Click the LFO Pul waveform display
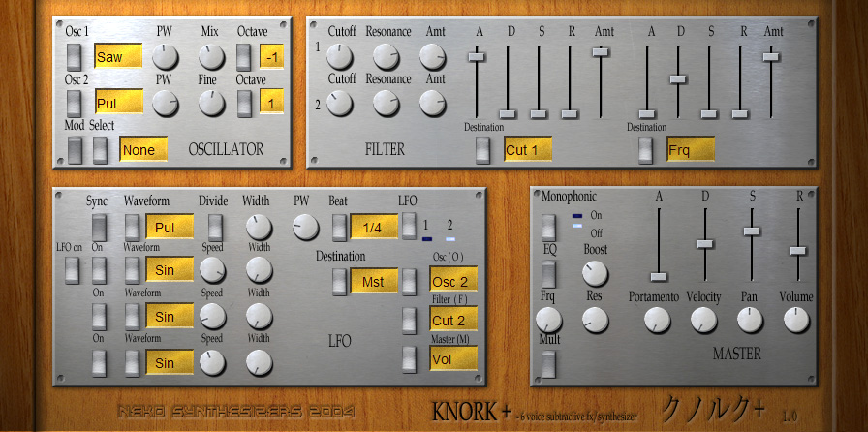This screenshot has height=432, width=868. click(x=170, y=226)
